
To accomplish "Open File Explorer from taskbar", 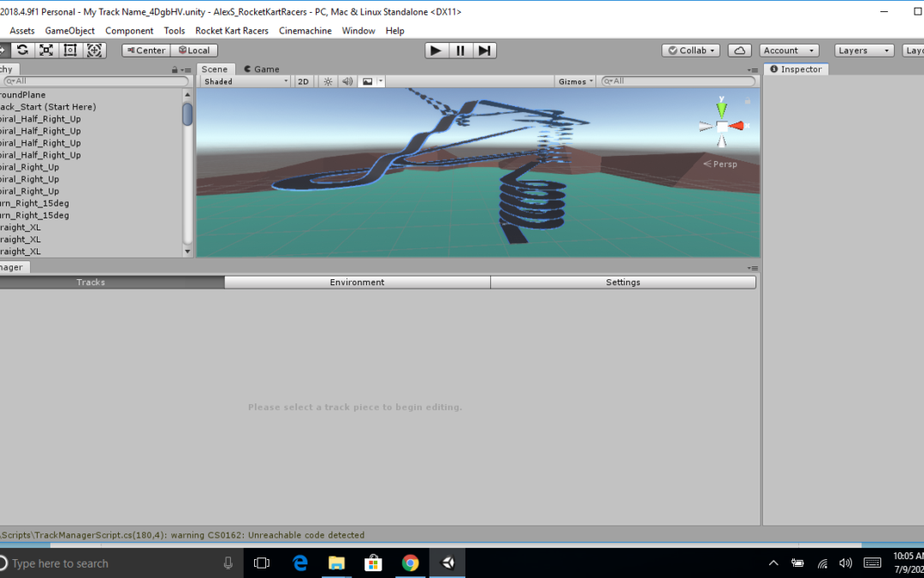I will (336, 563).
